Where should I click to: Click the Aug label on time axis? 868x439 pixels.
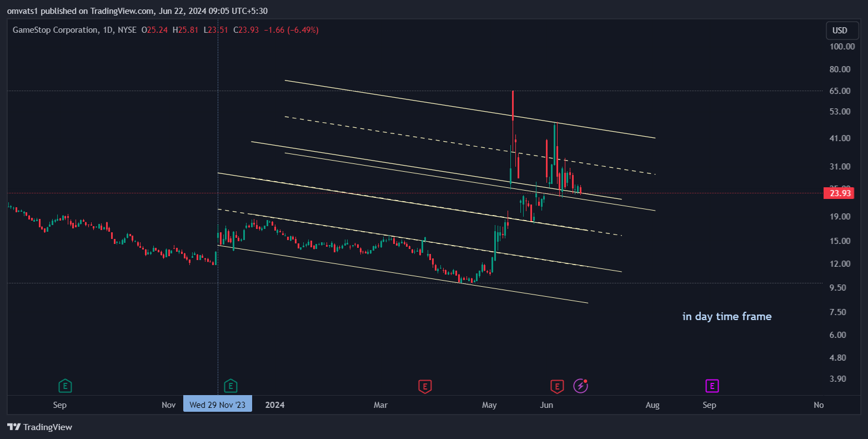click(653, 405)
